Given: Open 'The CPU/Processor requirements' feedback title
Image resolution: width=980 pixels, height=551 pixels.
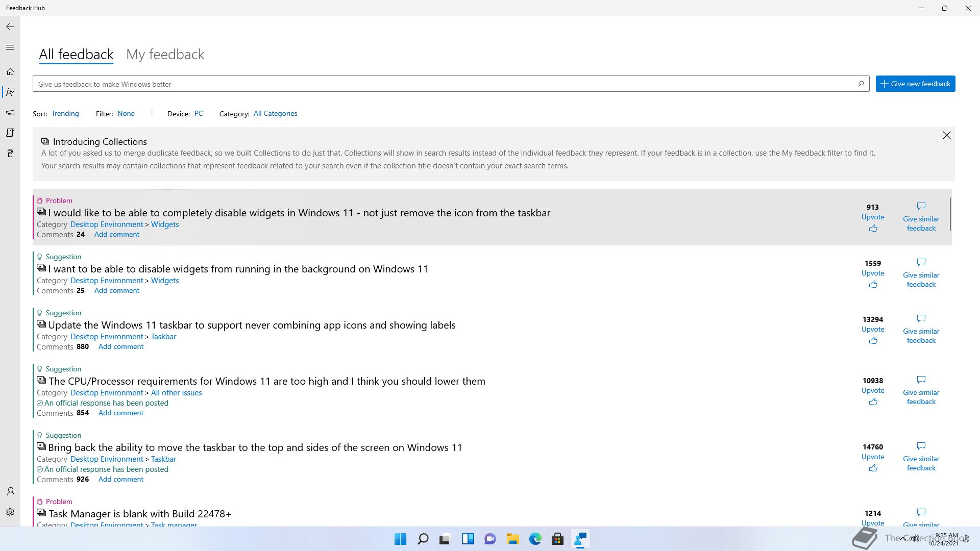Looking at the screenshot, I should pyautogui.click(x=267, y=381).
